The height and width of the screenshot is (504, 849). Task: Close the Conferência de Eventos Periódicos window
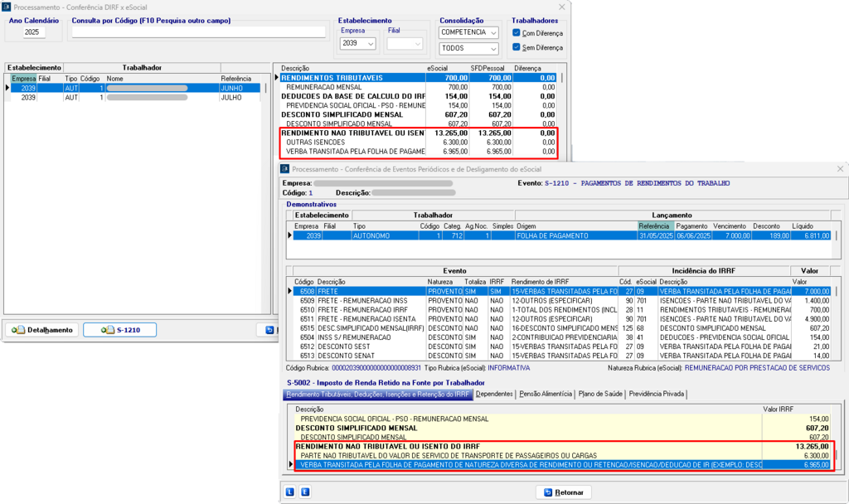coord(837,168)
